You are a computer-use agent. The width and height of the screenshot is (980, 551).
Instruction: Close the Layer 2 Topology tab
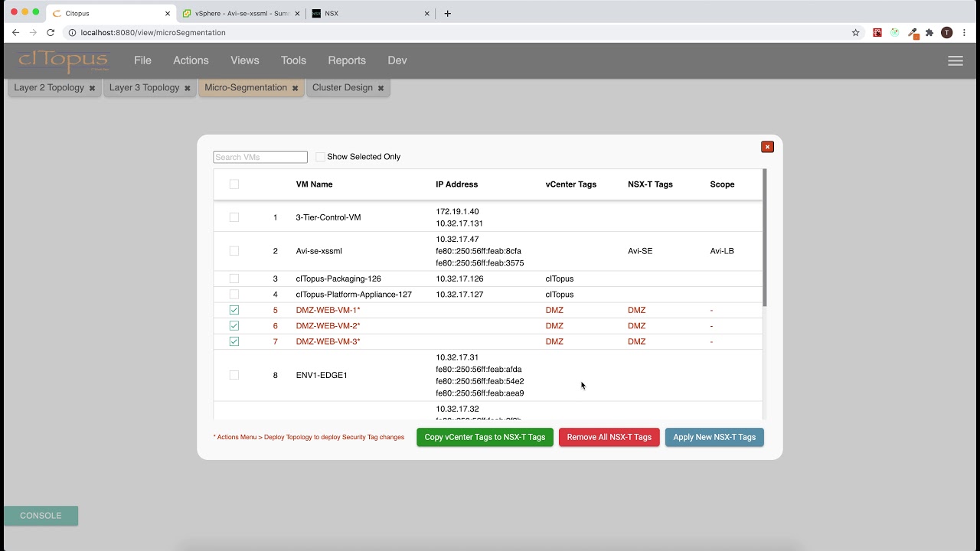coord(92,88)
